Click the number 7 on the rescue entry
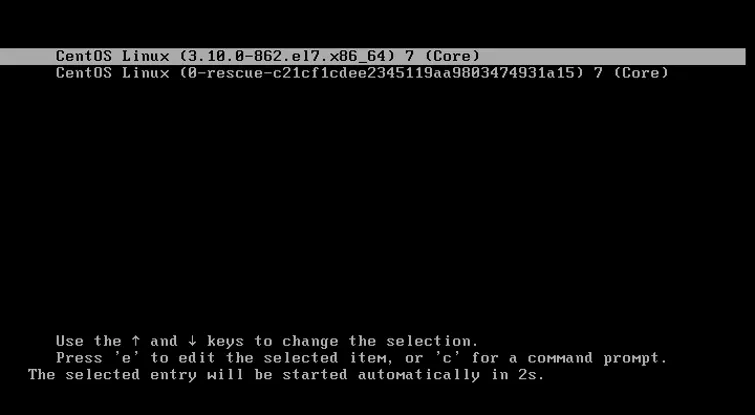The image size is (755, 415). pyautogui.click(x=598, y=73)
